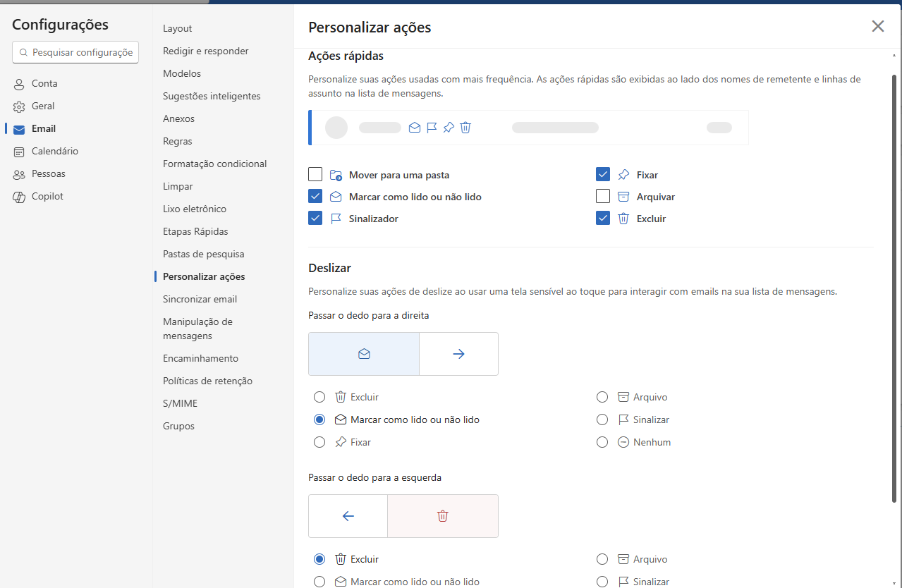Viewport: 902px width, 588px height.
Task: Open Políticas de retenção settings
Action: pyautogui.click(x=207, y=381)
